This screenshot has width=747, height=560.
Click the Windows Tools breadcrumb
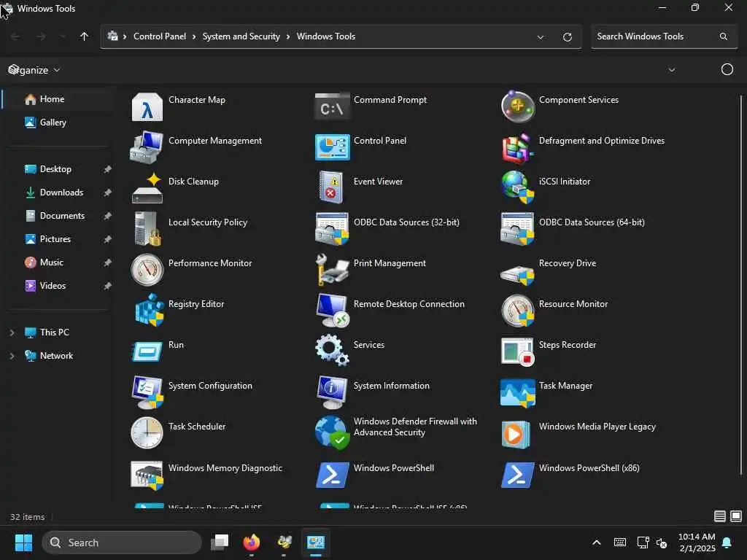tap(326, 36)
